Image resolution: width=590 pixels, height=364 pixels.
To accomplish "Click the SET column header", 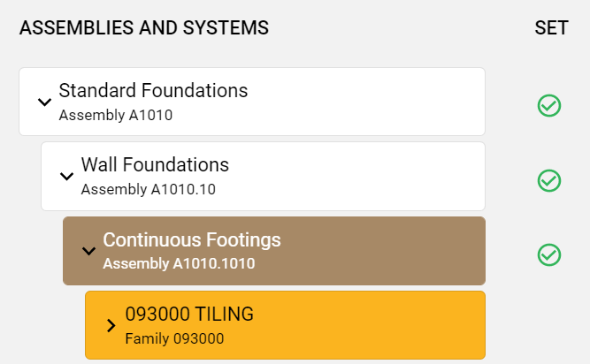I will tap(550, 28).
